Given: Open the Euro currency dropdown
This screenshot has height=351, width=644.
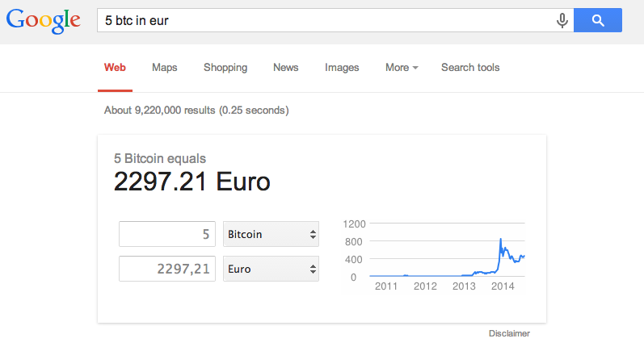Looking at the screenshot, I should pyautogui.click(x=271, y=269).
